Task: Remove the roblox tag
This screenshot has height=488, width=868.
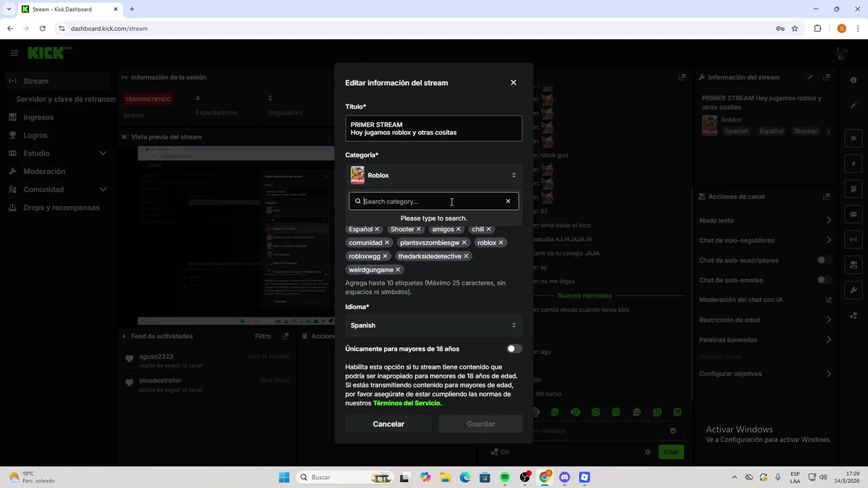Action: (x=501, y=243)
